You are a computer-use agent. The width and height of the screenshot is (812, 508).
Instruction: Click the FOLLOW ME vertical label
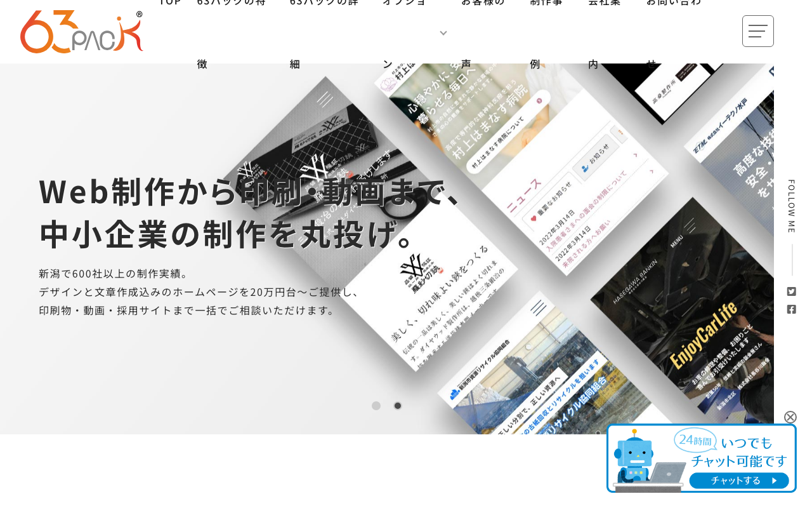point(792,206)
